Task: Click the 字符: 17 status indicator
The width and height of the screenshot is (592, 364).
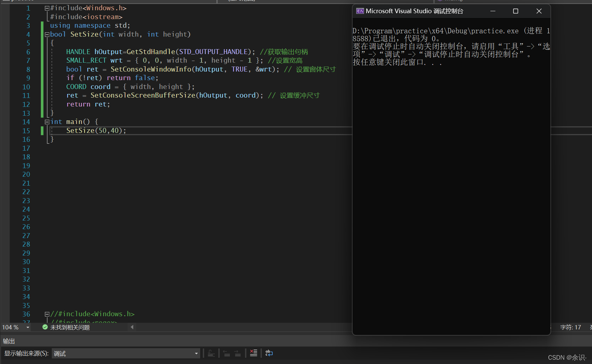Action: pos(571,327)
